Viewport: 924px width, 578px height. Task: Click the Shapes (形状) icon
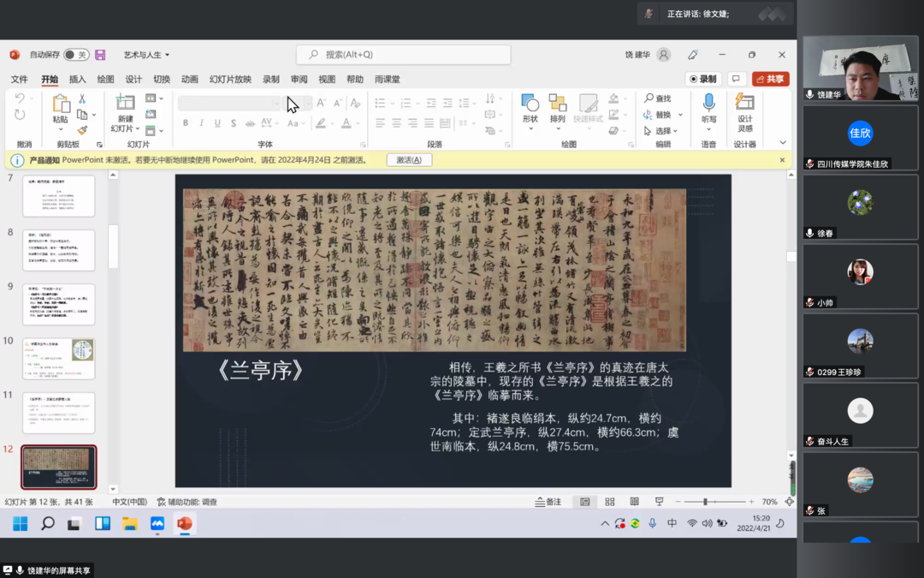[x=530, y=104]
